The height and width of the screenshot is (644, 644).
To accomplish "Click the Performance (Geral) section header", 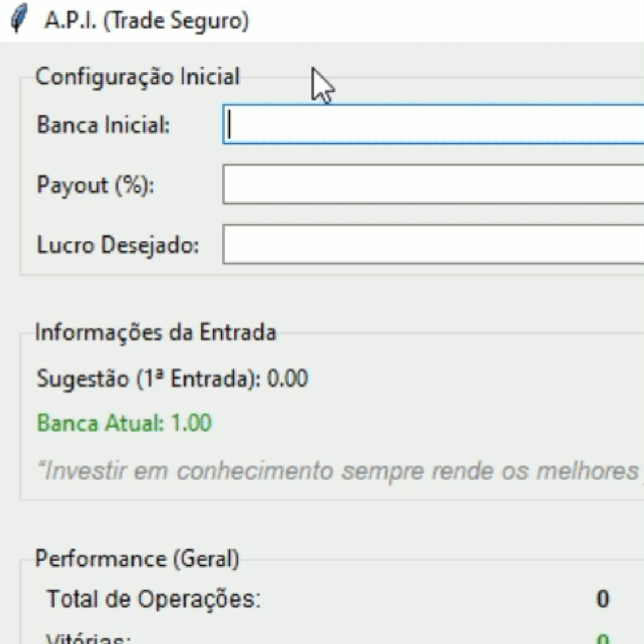I will click(137, 558).
